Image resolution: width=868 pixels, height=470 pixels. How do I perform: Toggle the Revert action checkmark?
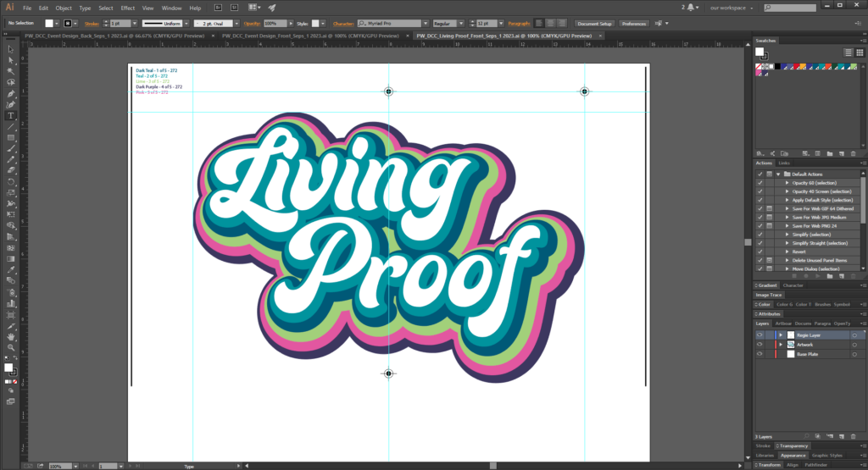pyautogui.click(x=760, y=252)
